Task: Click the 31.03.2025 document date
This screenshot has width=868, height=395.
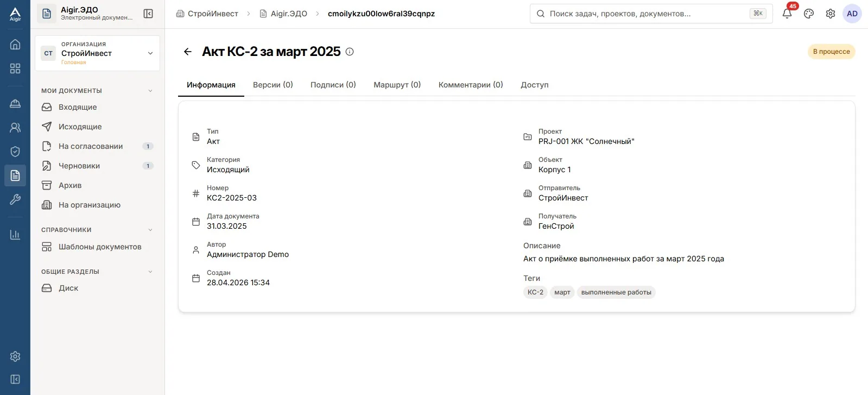Action: click(227, 226)
